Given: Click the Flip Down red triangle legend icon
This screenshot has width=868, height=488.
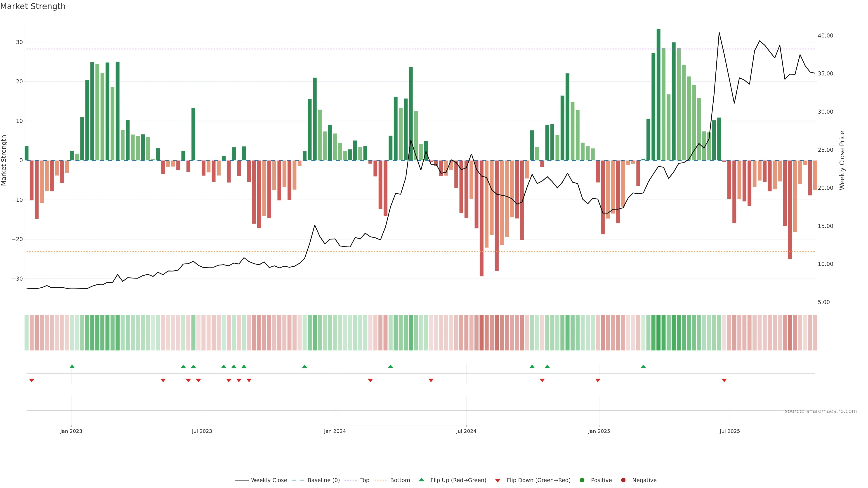Looking at the screenshot, I should (x=498, y=481).
